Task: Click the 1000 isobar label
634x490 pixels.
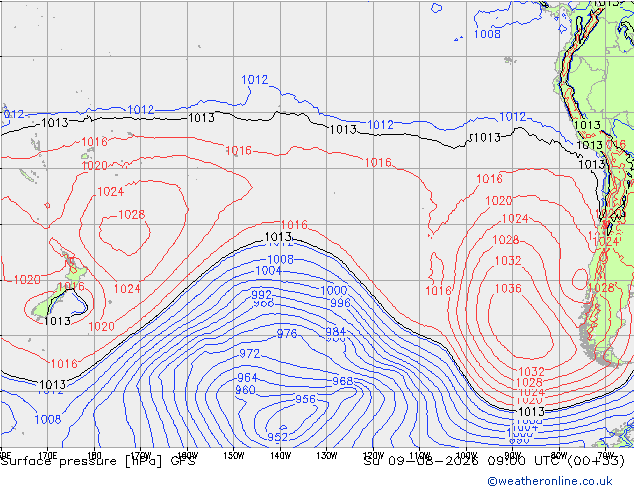Action: pyautogui.click(x=334, y=290)
